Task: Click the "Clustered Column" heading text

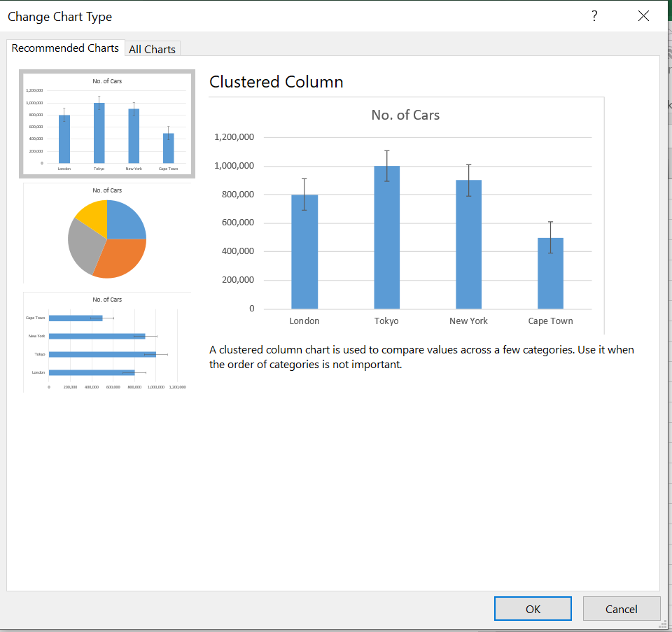Action: pos(276,82)
